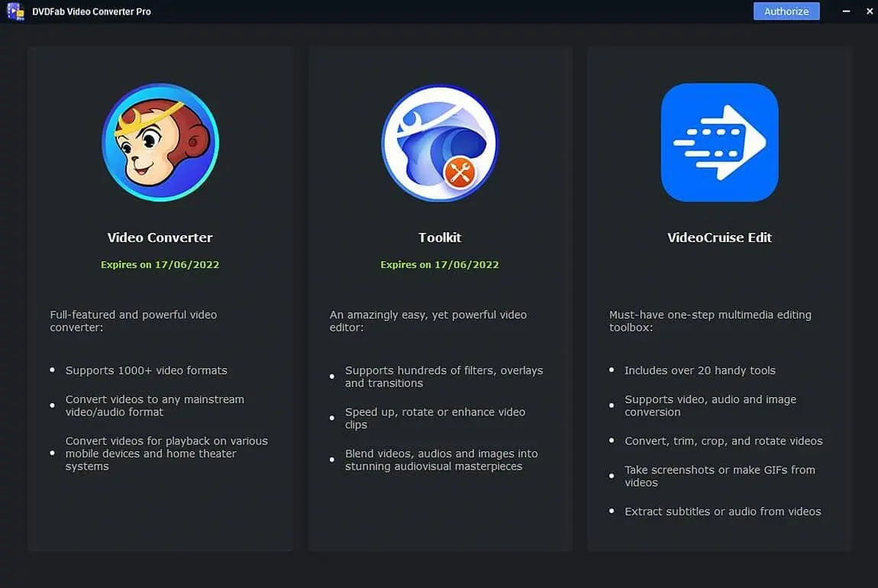Click 'Full-featured and powerful video converter' description
The width and height of the screenshot is (878, 588).
tap(134, 321)
